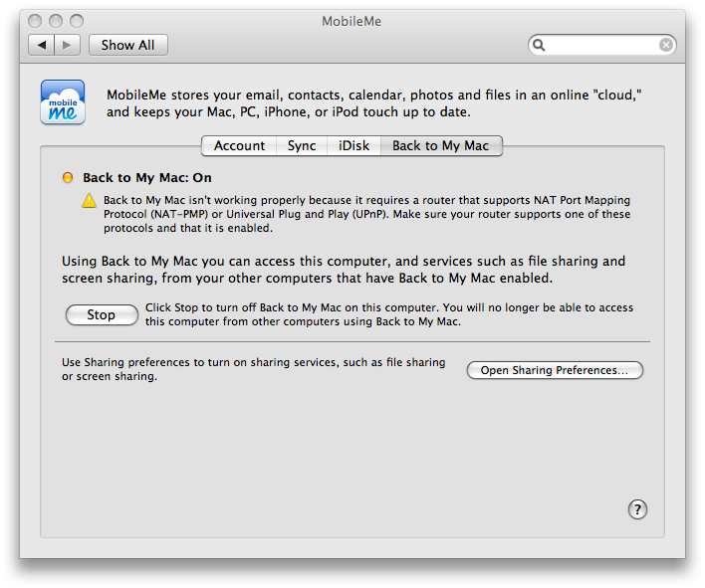Click the magnifying glass search icon
705x588 pixels.
tap(539, 45)
